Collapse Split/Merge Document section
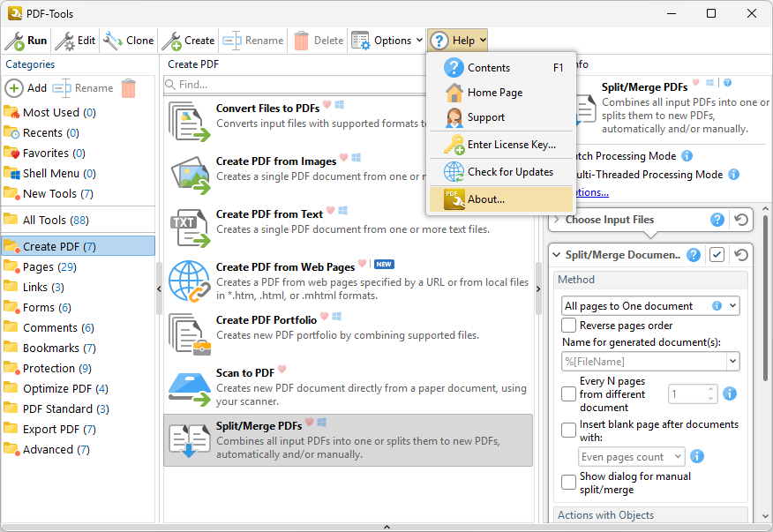This screenshot has height=532, width=773. pos(557,255)
